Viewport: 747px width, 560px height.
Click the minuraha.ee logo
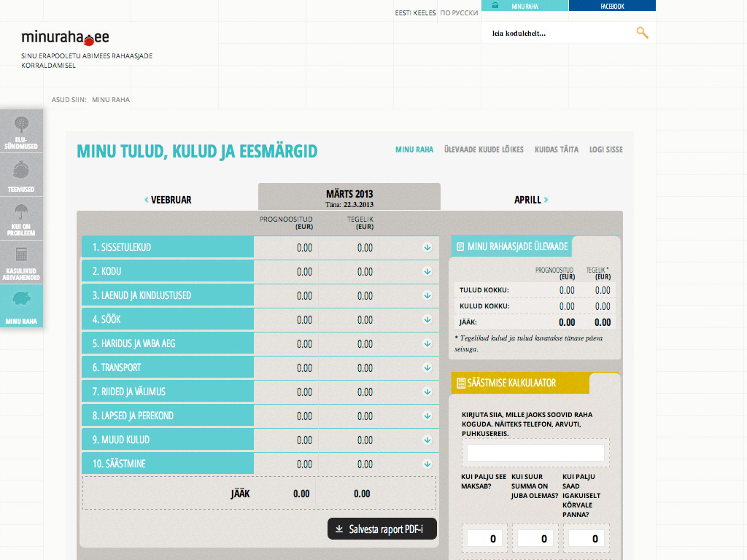coord(65,37)
